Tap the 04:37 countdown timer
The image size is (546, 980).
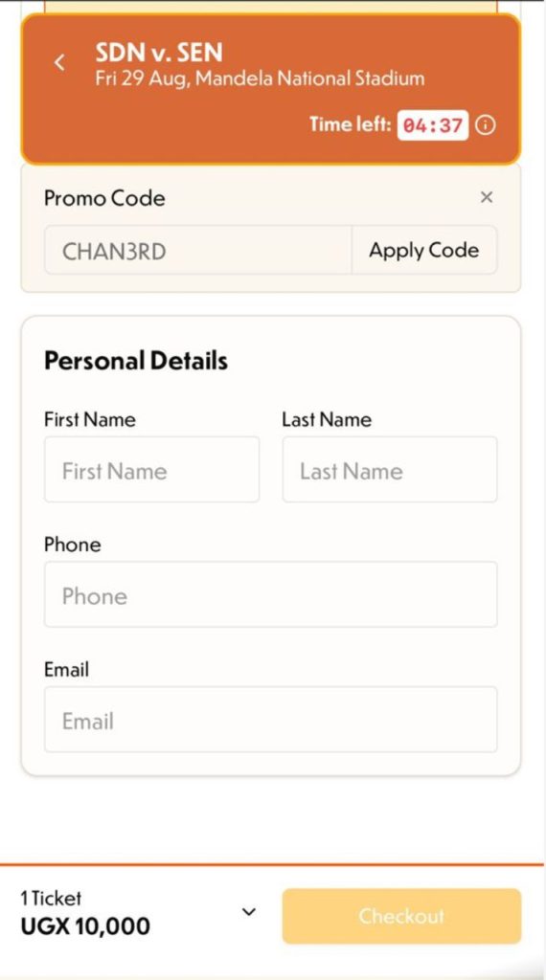pos(433,125)
